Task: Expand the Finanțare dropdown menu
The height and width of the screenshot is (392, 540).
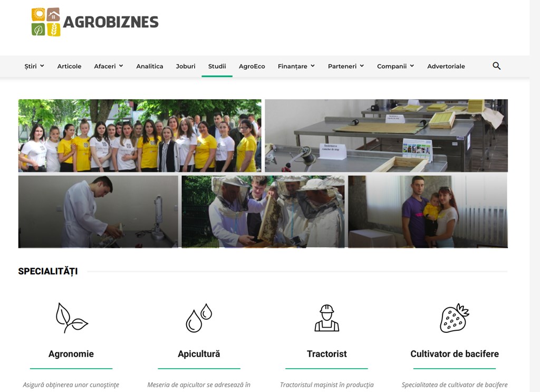Action: tap(296, 66)
